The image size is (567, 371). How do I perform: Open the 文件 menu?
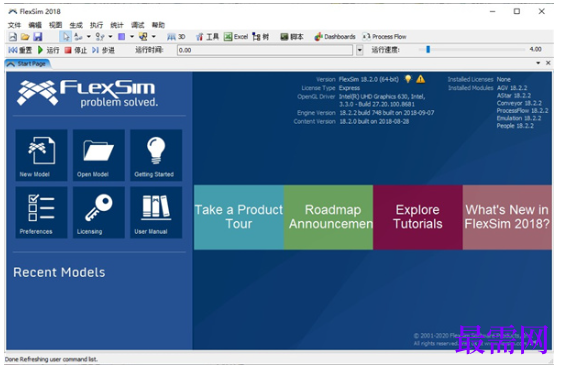(14, 25)
